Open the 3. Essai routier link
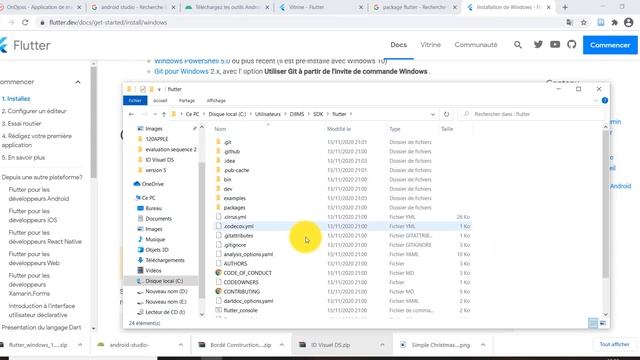The width and height of the screenshot is (640, 360). (21, 123)
